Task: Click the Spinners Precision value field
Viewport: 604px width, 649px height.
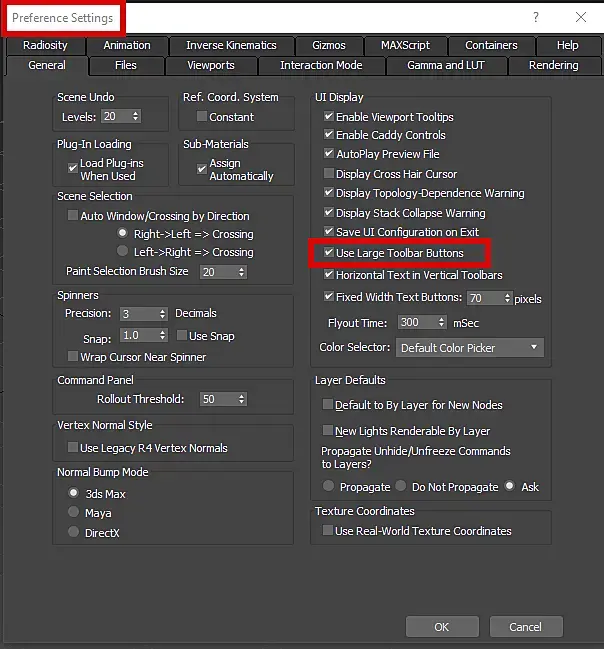Action: pos(139,314)
